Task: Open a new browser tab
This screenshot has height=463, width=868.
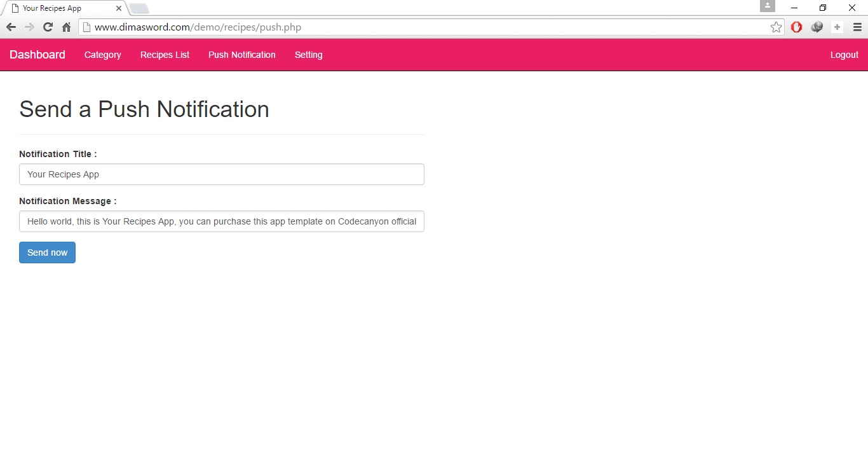Action: 139,8
